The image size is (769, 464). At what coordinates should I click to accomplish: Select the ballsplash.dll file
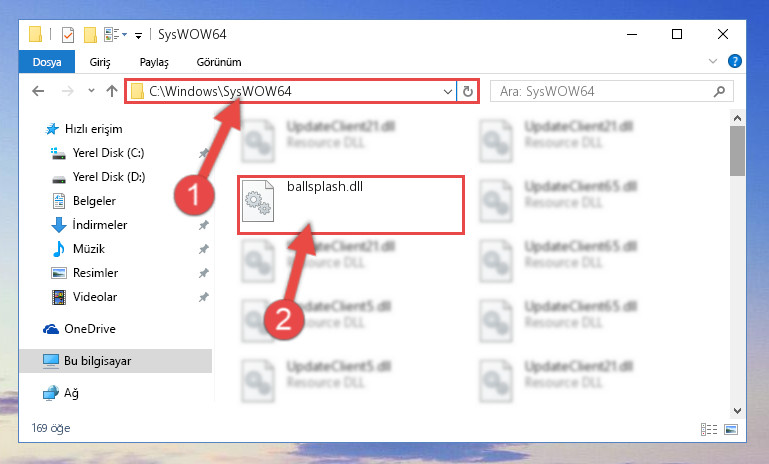350,205
